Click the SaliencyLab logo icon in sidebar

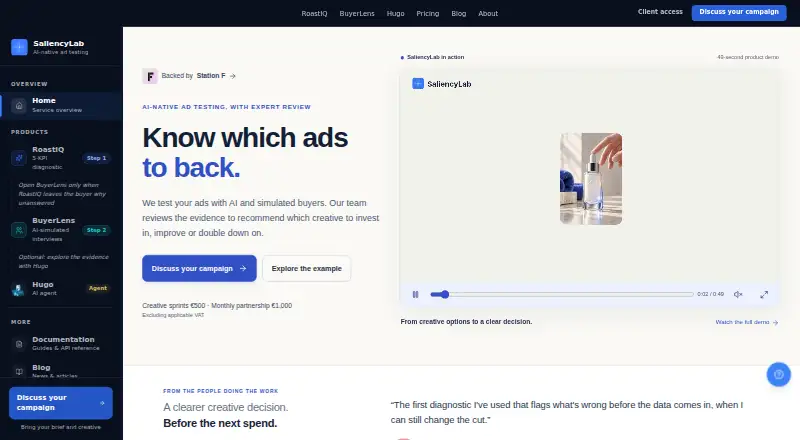[x=19, y=47]
